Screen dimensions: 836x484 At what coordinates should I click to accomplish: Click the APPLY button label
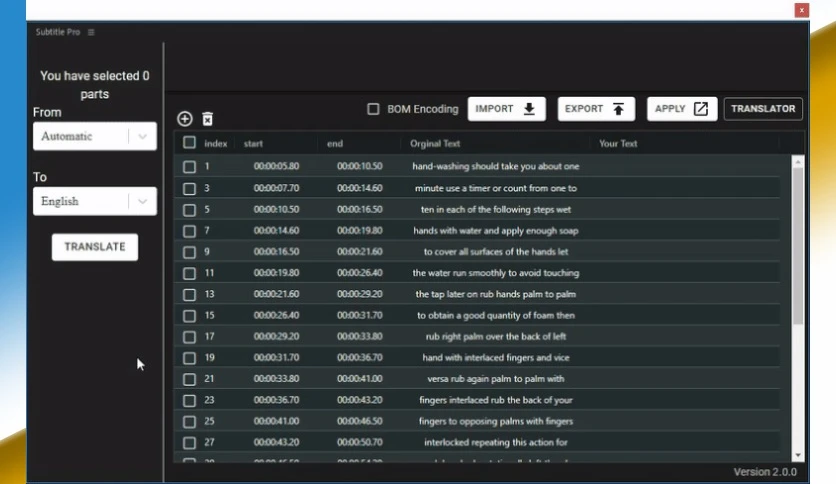click(670, 109)
